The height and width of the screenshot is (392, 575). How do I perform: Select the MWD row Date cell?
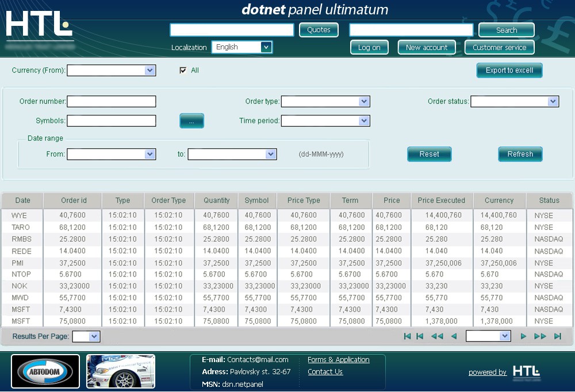(x=22, y=297)
